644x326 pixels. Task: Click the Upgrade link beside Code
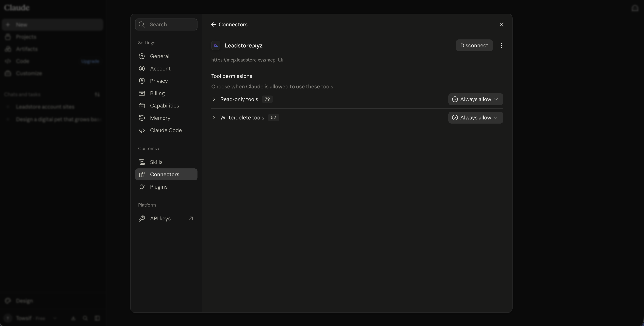point(90,61)
